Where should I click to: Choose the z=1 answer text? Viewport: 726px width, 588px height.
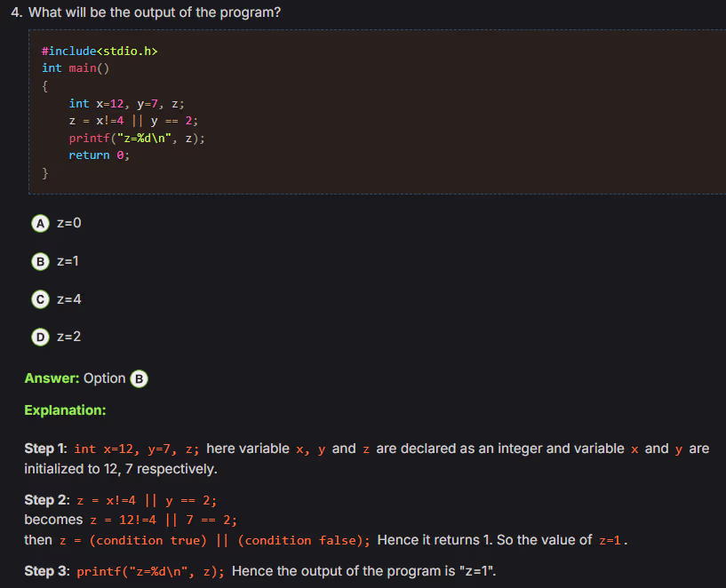(x=68, y=261)
